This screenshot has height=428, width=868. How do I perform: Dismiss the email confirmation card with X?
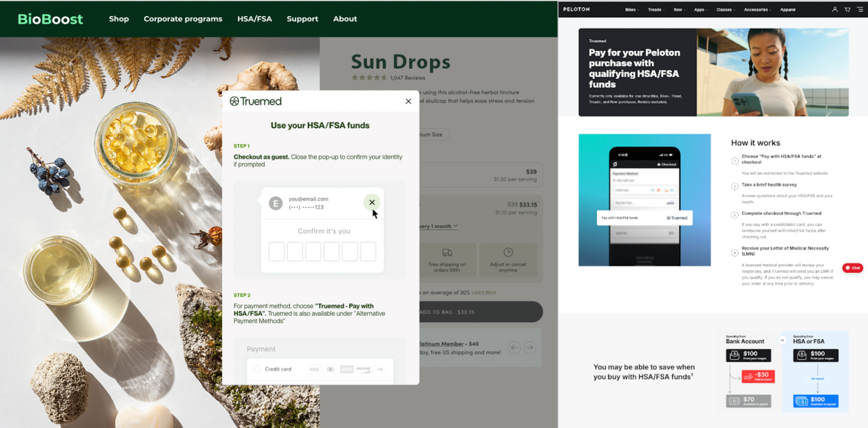tap(372, 202)
